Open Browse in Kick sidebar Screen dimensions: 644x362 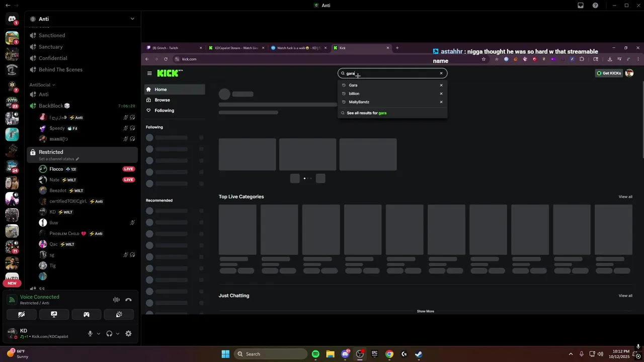coord(175,100)
